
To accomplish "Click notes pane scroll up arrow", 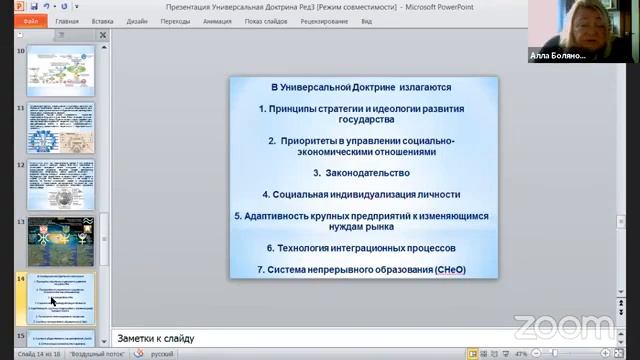I will (620, 333).
